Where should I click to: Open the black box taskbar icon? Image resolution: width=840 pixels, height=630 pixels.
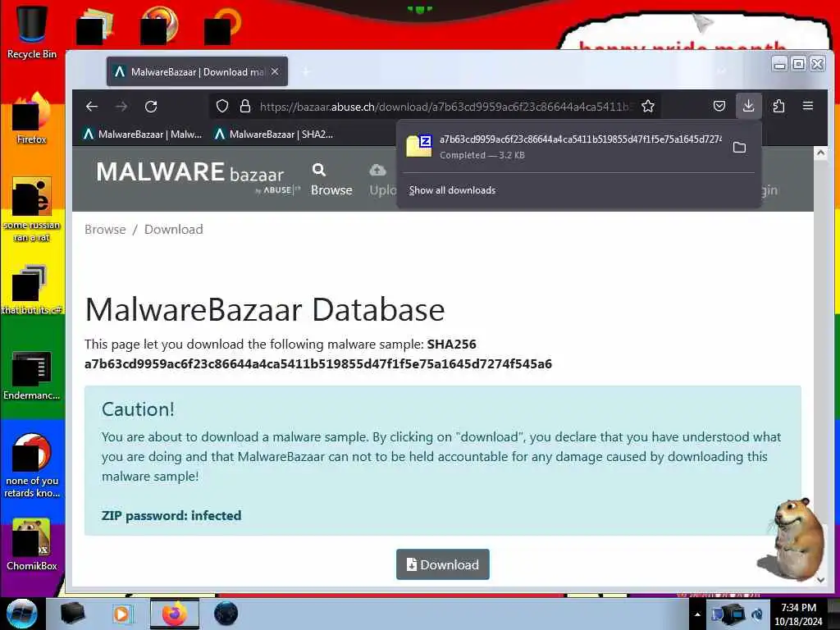(72, 614)
